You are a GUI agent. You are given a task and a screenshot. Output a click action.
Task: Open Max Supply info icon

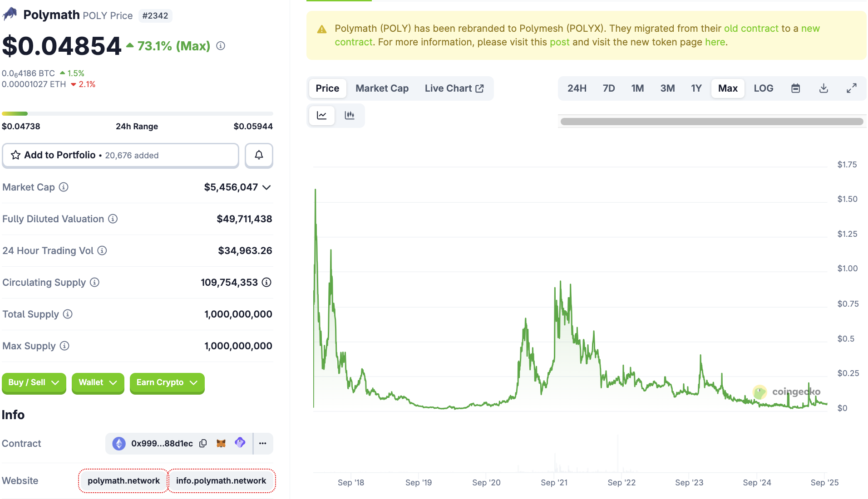[65, 346]
